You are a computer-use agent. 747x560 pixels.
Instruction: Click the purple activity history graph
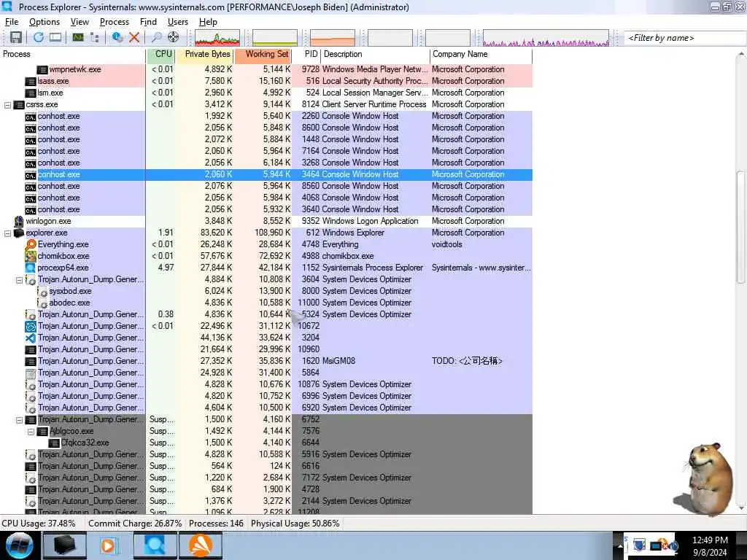(546, 38)
